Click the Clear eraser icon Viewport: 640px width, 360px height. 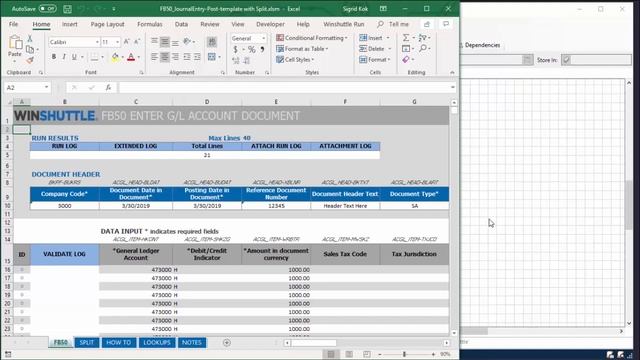(x=406, y=60)
